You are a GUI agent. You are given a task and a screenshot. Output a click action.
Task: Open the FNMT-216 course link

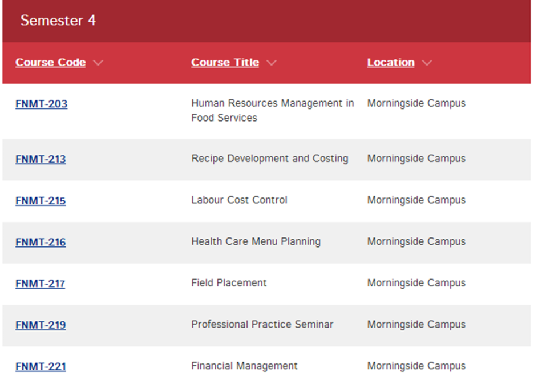click(41, 242)
